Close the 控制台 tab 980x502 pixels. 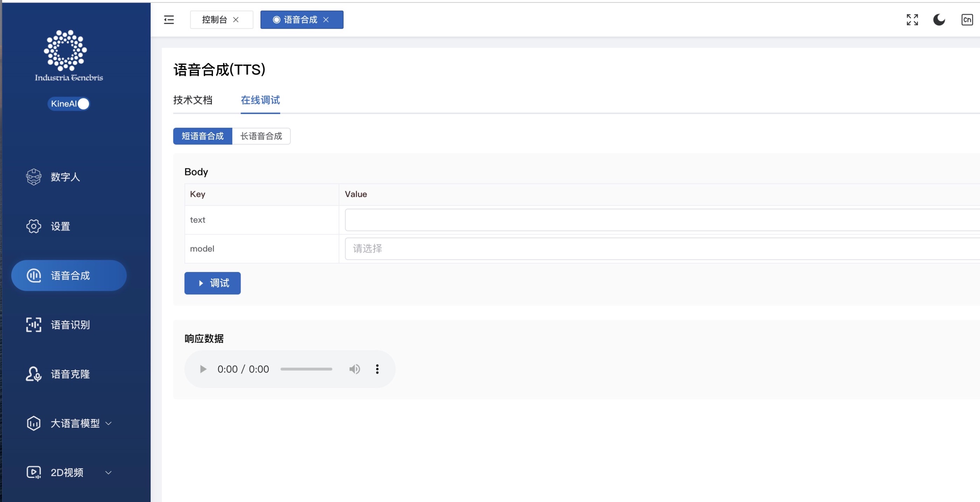[x=236, y=19]
